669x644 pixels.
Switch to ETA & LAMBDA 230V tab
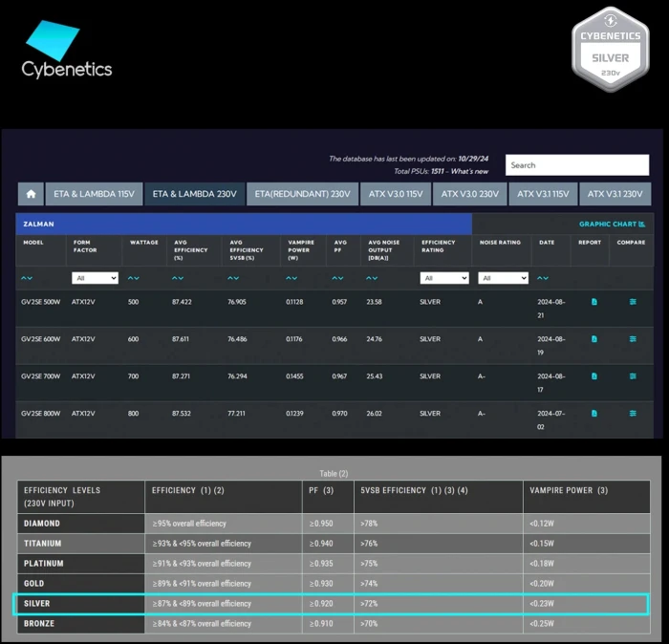coord(195,194)
